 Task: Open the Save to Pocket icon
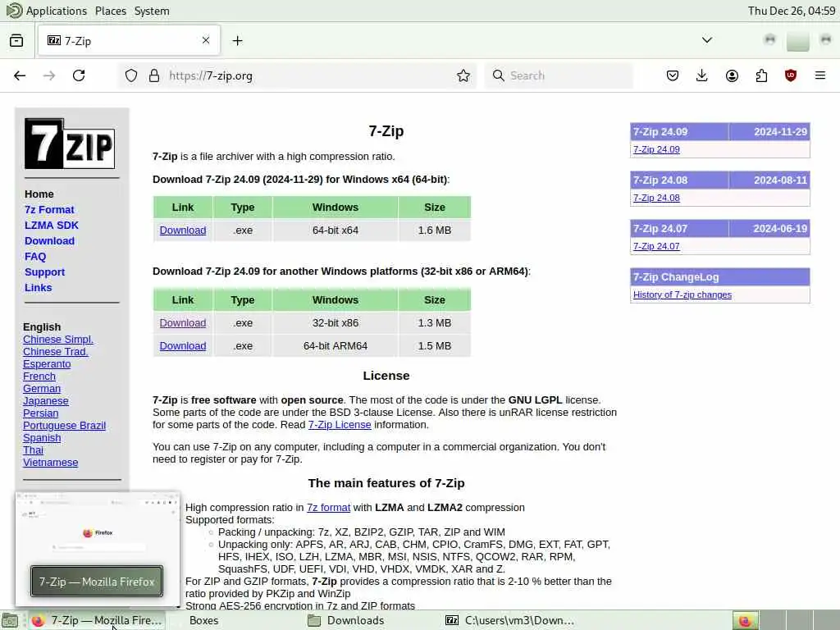click(x=673, y=75)
